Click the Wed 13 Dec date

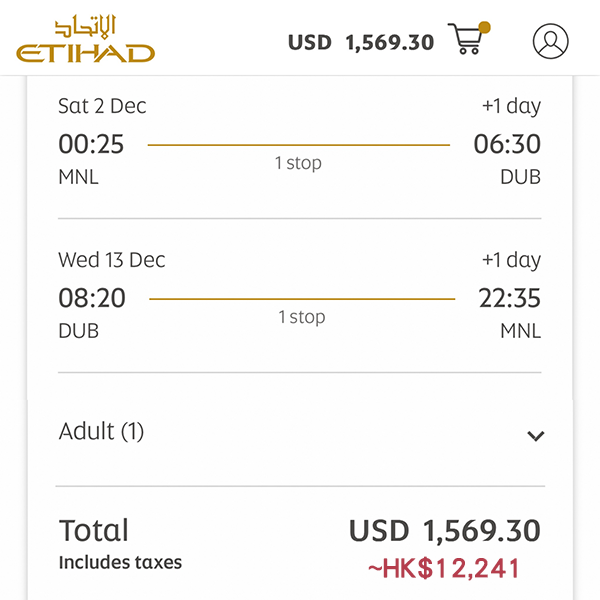point(112,260)
